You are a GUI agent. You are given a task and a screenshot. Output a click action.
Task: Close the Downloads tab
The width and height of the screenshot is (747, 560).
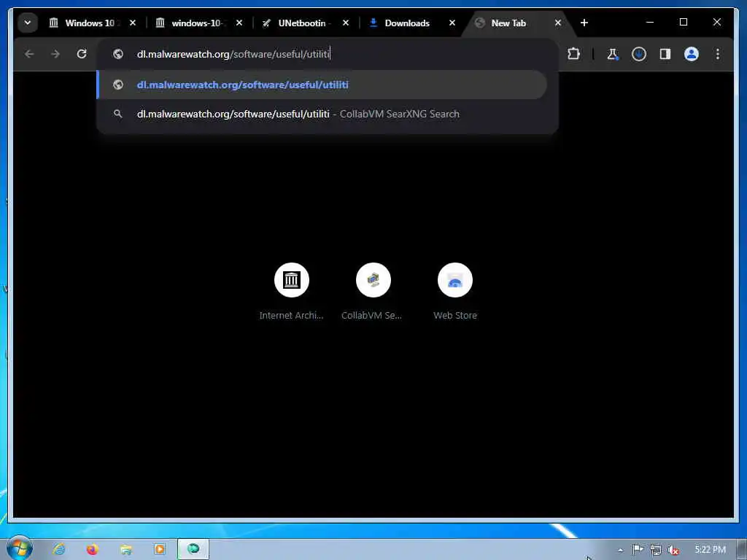(x=452, y=23)
